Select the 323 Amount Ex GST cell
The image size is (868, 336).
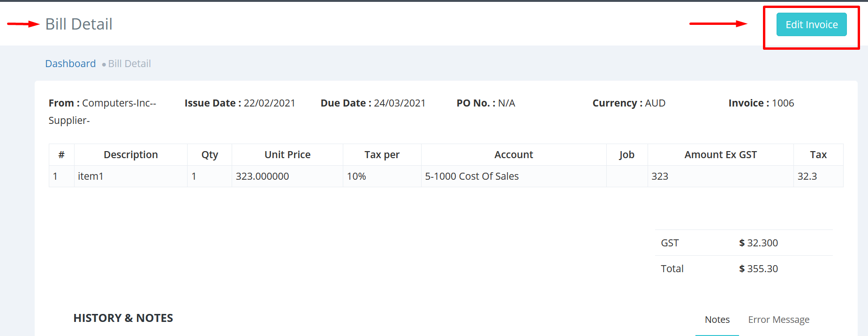tap(721, 176)
